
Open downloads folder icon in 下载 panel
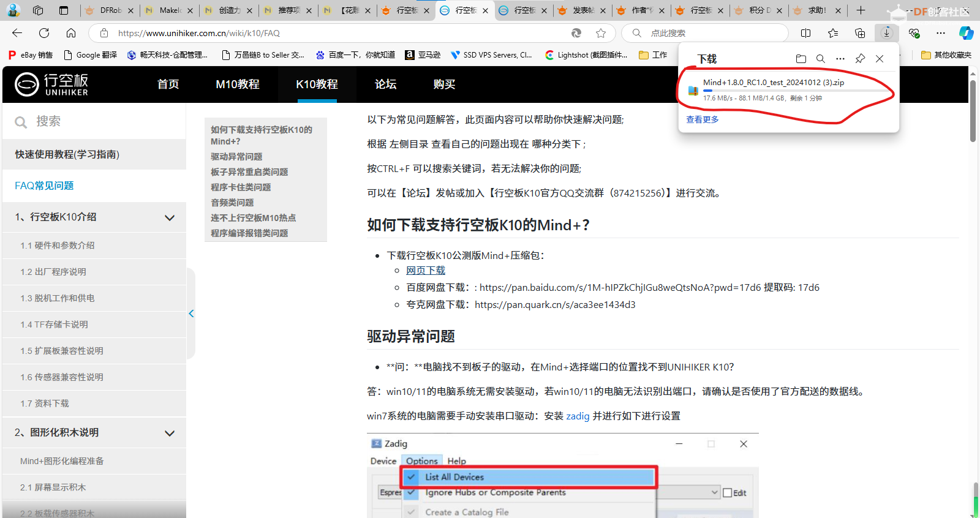(x=801, y=59)
